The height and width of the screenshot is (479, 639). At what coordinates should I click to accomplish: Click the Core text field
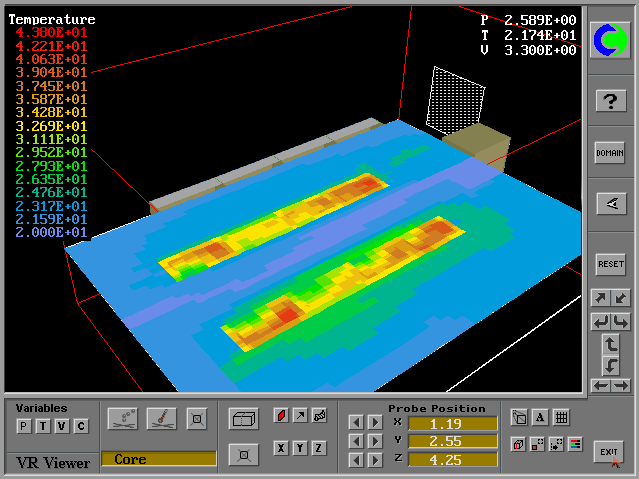coord(158,459)
